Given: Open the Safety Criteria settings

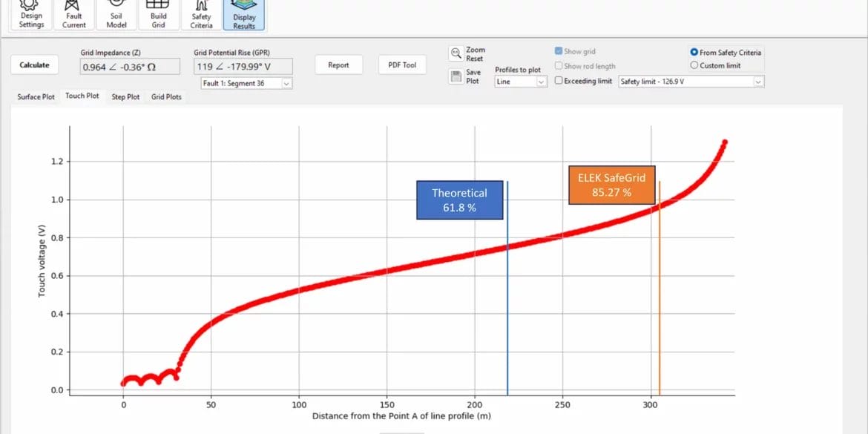Looking at the screenshot, I should (x=200, y=13).
